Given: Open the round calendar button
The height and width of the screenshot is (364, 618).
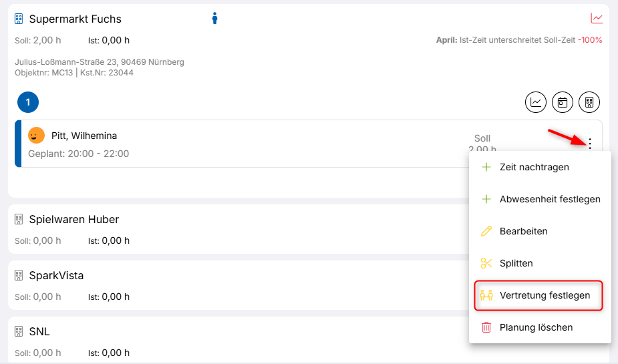Looking at the screenshot, I should 563,102.
